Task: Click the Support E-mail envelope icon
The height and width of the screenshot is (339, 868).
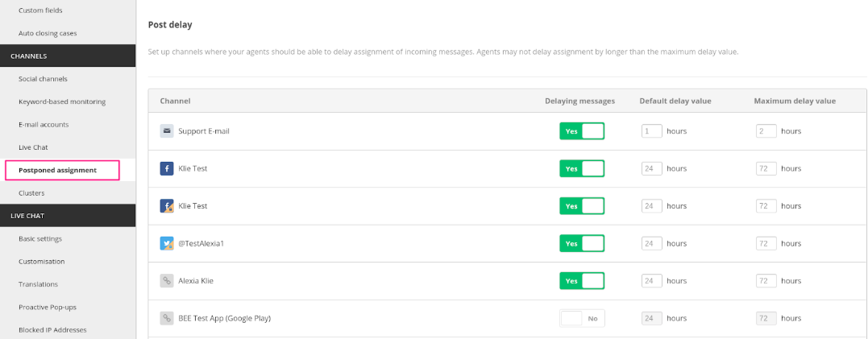Action: coord(167,131)
